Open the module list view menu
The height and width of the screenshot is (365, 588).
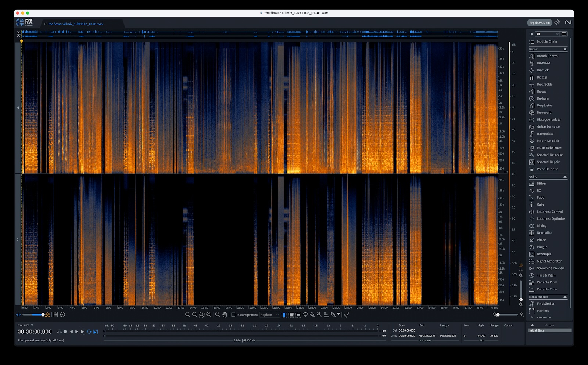[x=564, y=34]
